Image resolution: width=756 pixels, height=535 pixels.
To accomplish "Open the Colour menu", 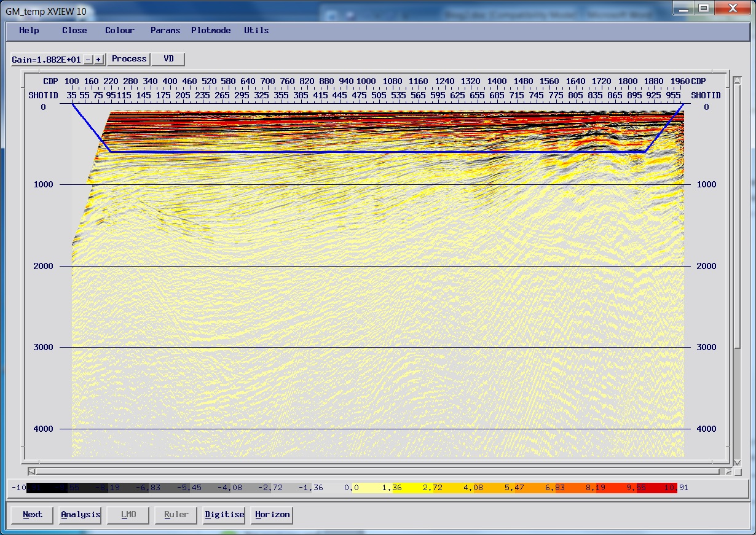I will (x=120, y=30).
